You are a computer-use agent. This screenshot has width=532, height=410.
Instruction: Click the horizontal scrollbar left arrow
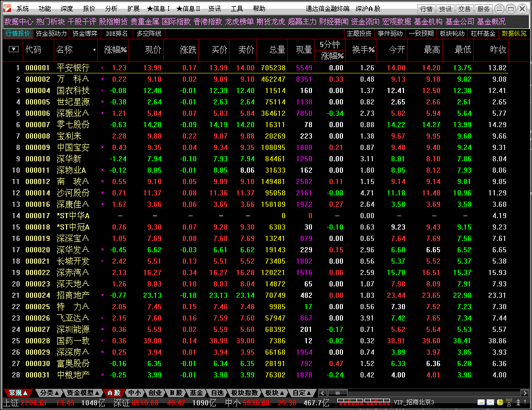(323, 393)
